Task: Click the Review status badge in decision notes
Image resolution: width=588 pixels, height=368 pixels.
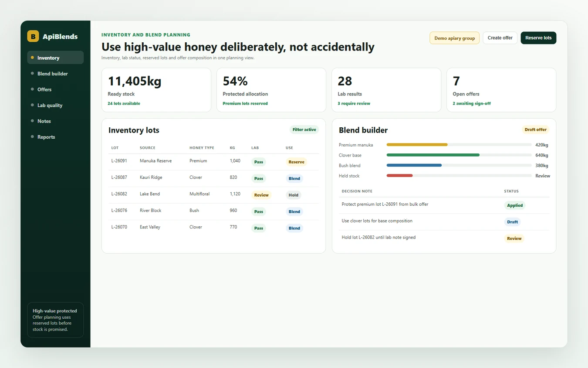Action: [x=514, y=239]
